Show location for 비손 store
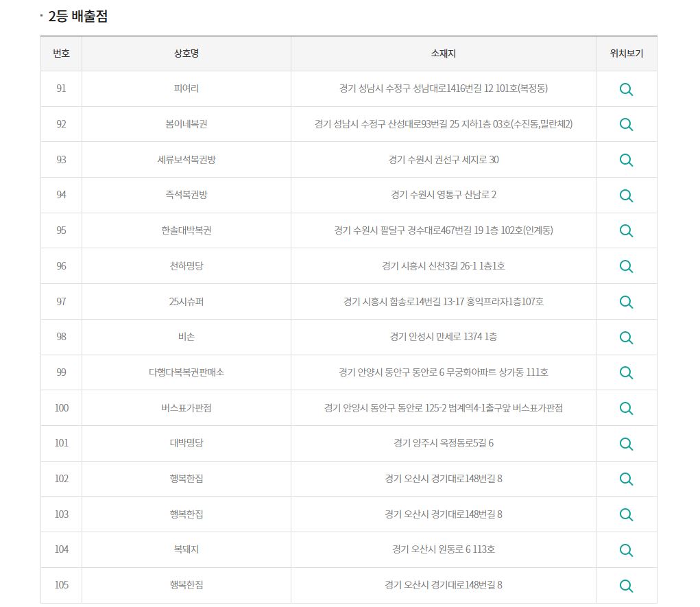This screenshot has width=700, height=607. [x=626, y=337]
